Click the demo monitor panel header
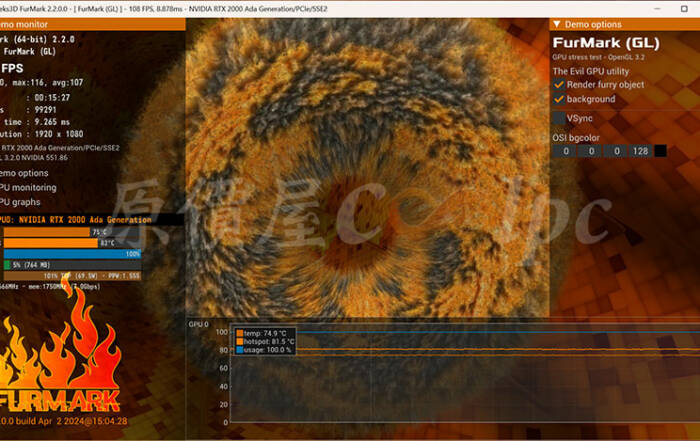700x441 pixels. [92, 24]
